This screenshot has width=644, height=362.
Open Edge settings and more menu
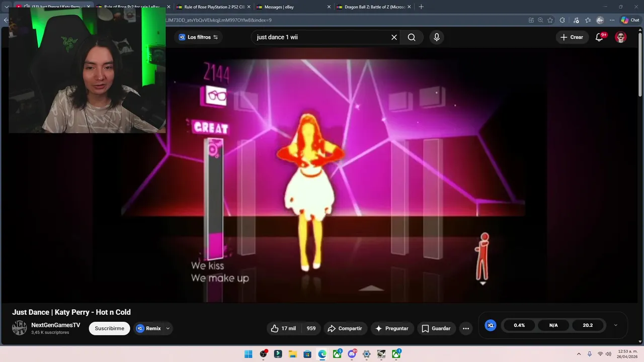point(612,20)
